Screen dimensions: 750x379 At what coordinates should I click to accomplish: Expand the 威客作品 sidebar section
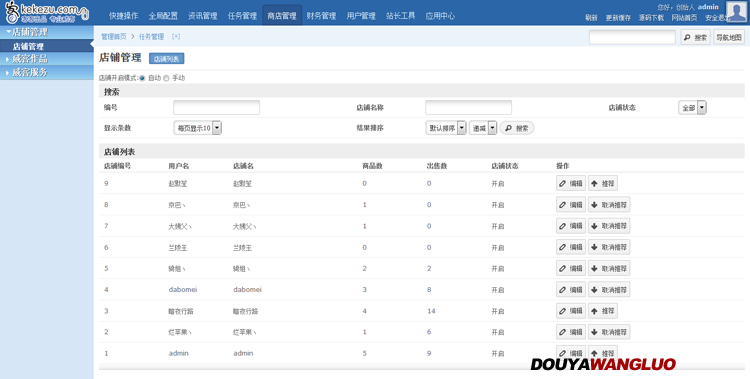[x=47, y=59]
